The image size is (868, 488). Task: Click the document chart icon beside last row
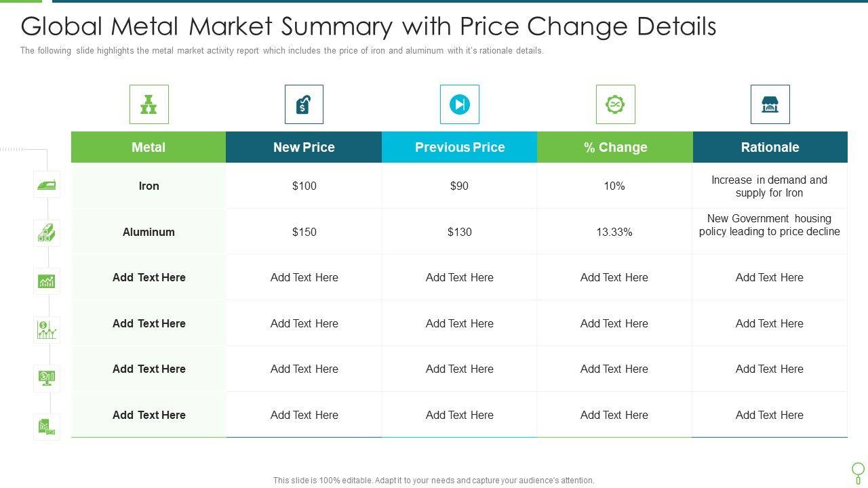[x=47, y=427]
